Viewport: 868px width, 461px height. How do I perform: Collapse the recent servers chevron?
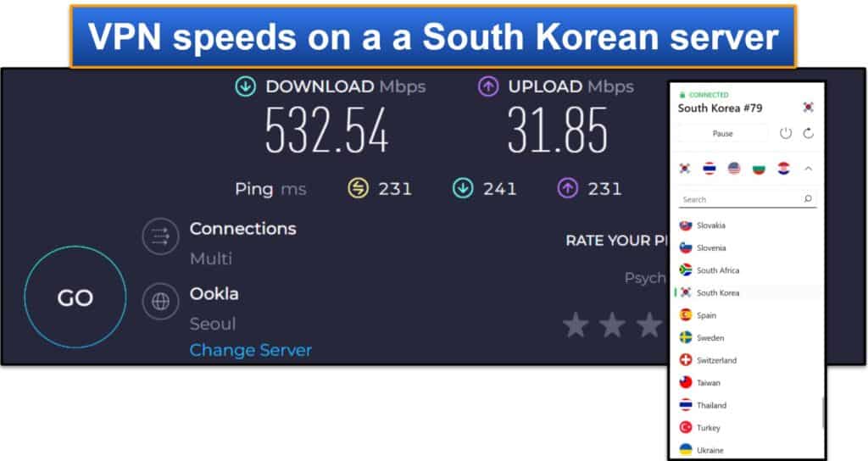[x=808, y=169]
